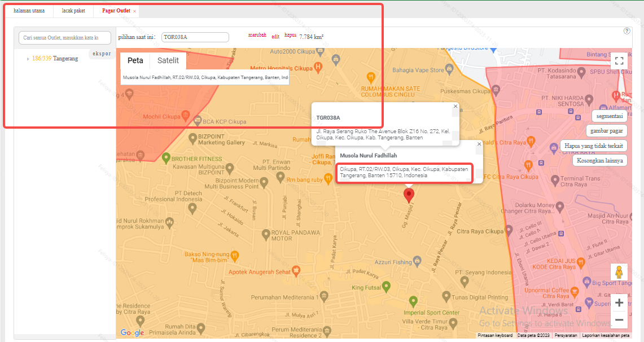644x342 pixels.
Task: Click Laporkan kesalahan peta link
Action: (606, 335)
